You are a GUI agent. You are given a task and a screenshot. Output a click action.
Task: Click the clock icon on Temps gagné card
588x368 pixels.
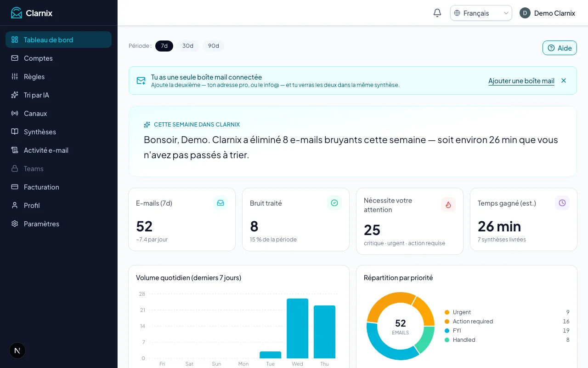(x=562, y=203)
